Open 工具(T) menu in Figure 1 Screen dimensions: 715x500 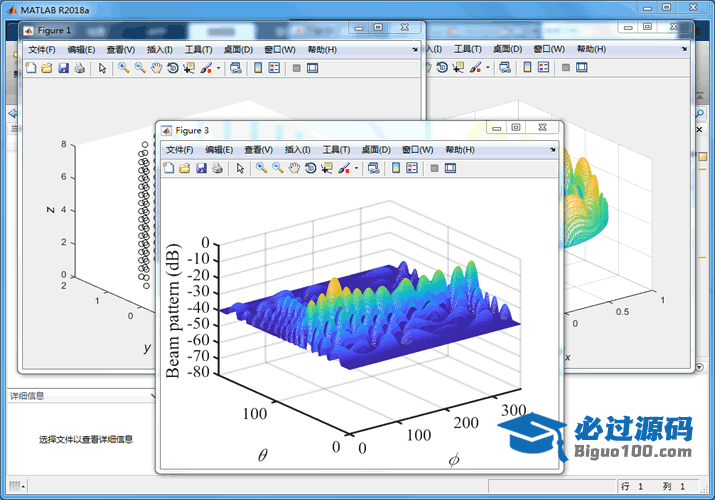[198, 50]
